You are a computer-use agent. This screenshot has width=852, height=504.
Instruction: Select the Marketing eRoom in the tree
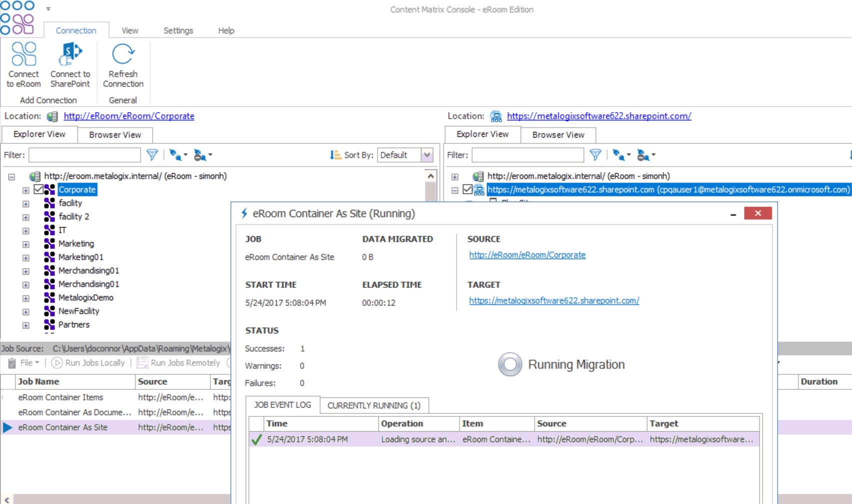[76, 243]
